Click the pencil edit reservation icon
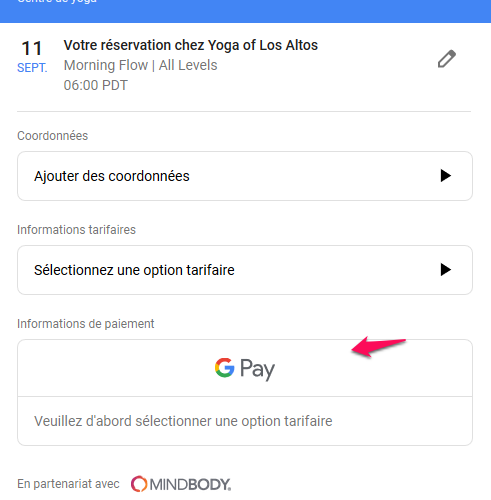This screenshot has width=491, height=500. point(447,59)
